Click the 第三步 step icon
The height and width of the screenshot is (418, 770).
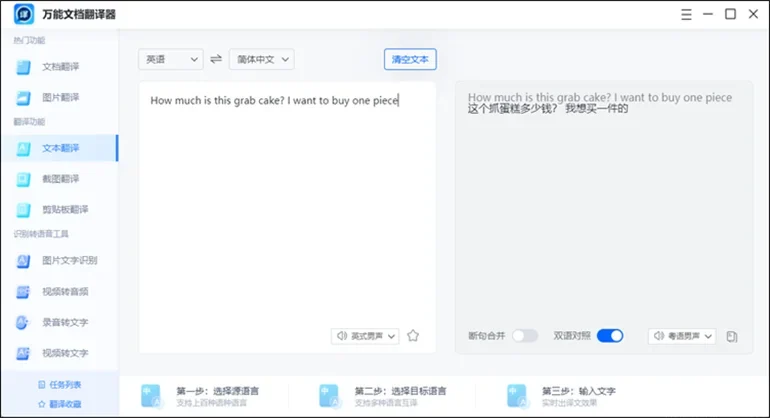click(517, 396)
